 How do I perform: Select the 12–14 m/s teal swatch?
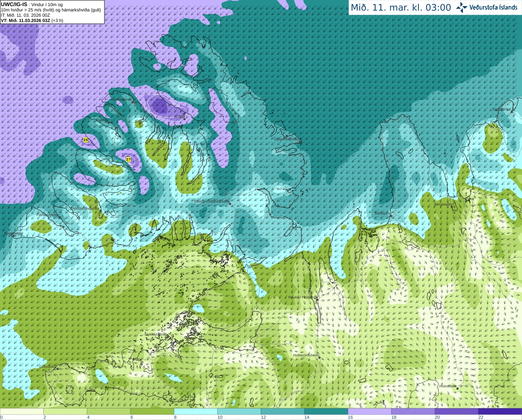[x=283, y=411]
